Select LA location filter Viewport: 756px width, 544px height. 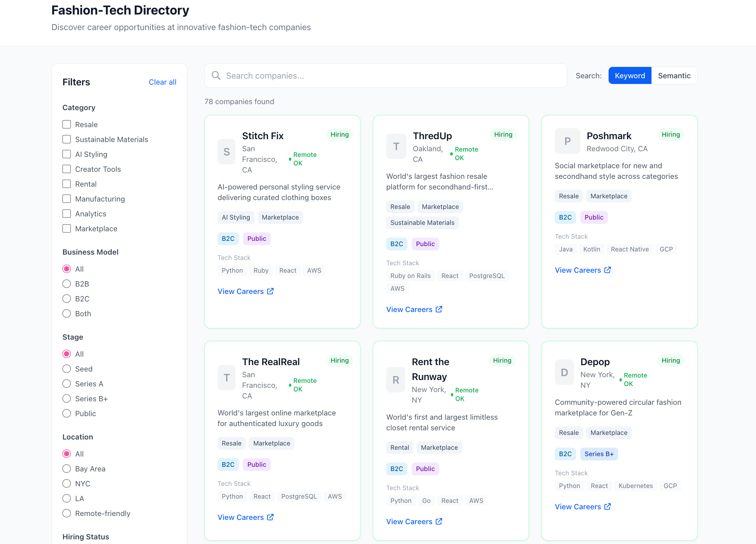click(67, 498)
